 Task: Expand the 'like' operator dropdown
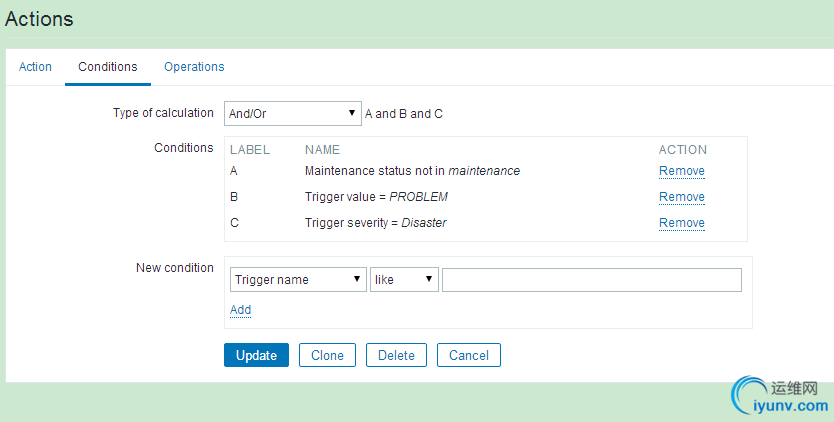[x=404, y=280]
